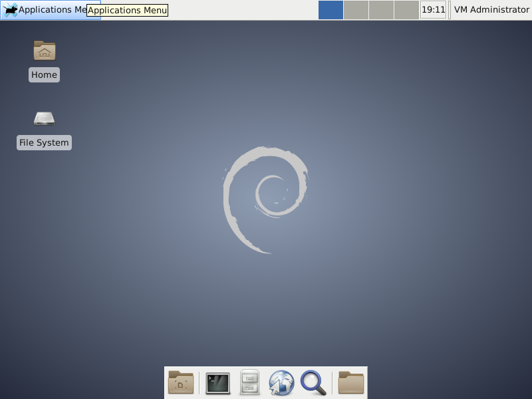
Task: Launch the Terminal emulator from the dock
Action: tap(217, 382)
